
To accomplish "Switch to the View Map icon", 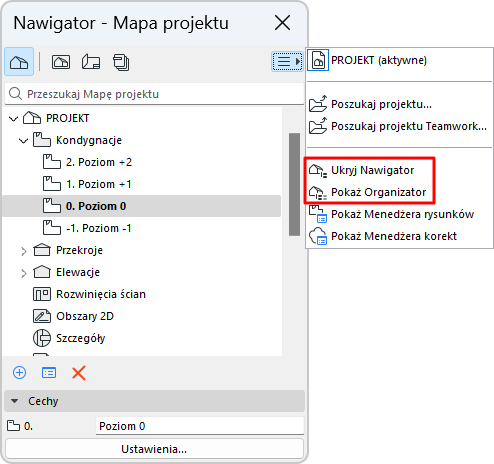I will (61, 62).
